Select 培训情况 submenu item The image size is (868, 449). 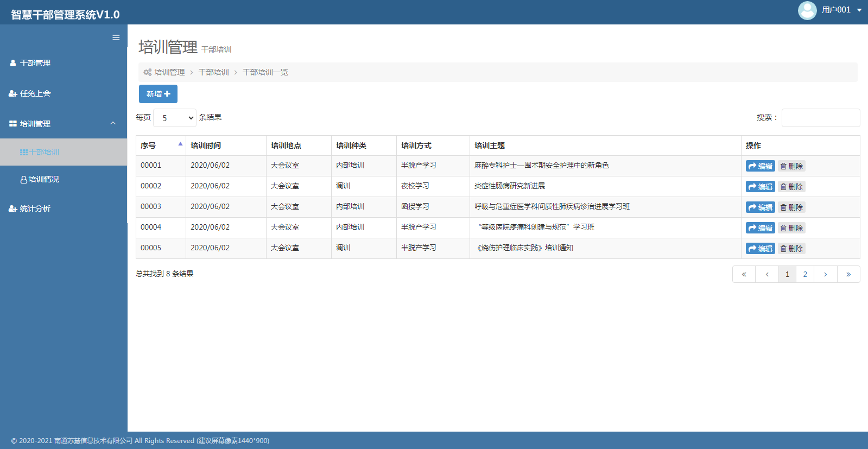click(43, 179)
